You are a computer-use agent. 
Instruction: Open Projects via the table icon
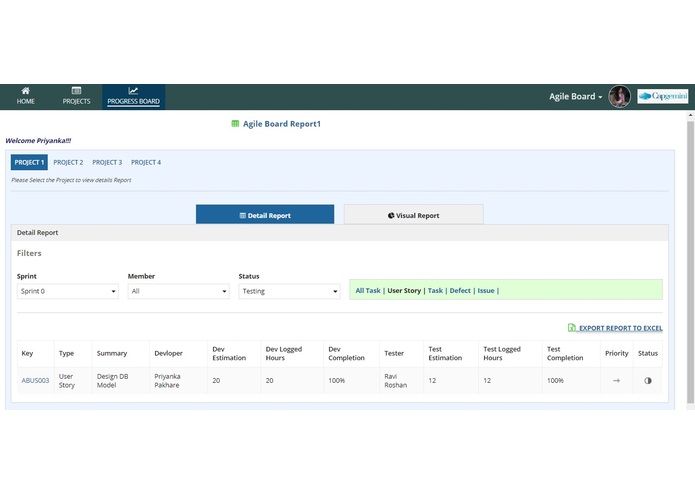(76, 91)
